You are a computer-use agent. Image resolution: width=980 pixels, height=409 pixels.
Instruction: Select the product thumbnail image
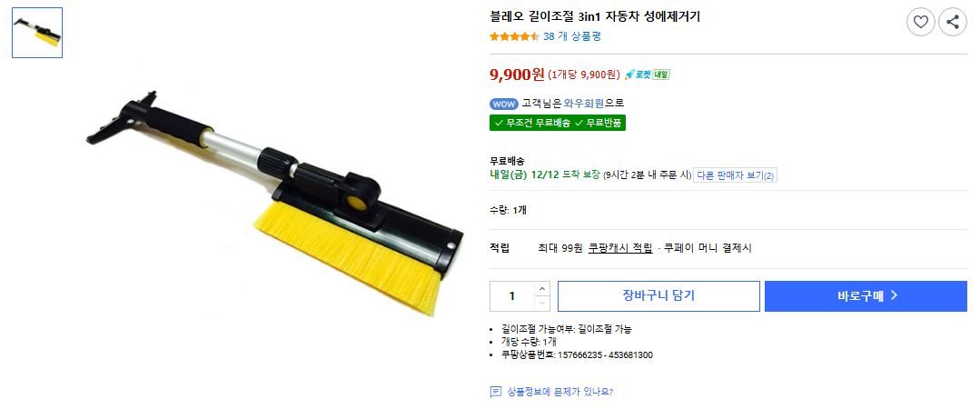(x=37, y=33)
